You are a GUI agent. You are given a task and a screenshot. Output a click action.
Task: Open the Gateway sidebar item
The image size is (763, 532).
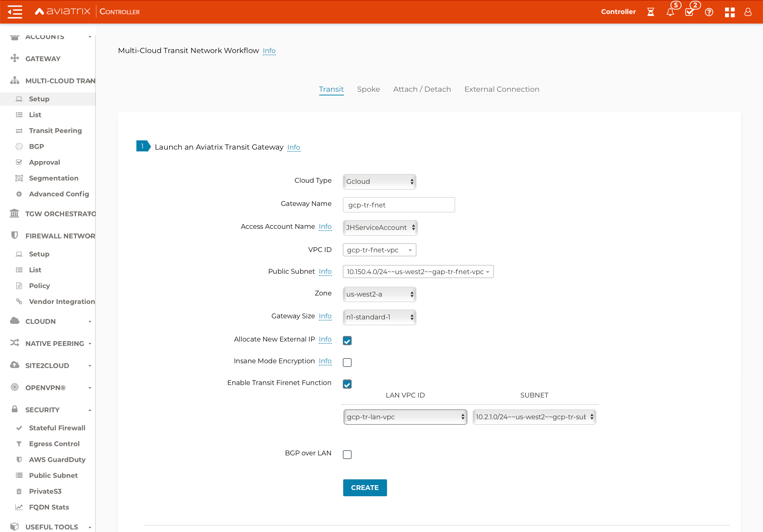[x=43, y=59]
